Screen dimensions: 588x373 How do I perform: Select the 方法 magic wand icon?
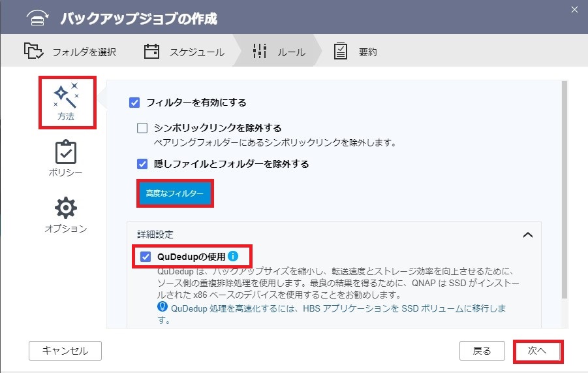(66, 95)
